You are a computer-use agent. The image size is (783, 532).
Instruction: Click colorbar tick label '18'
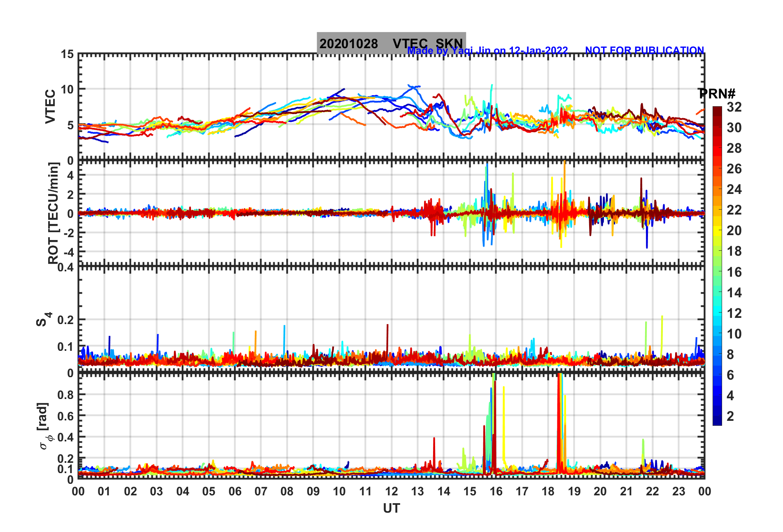pos(734,251)
